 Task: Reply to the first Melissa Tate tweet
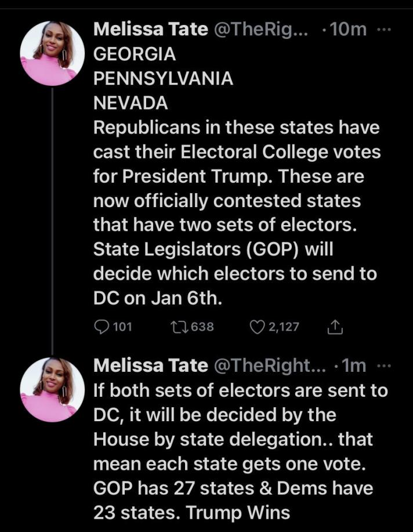(x=101, y=327)
